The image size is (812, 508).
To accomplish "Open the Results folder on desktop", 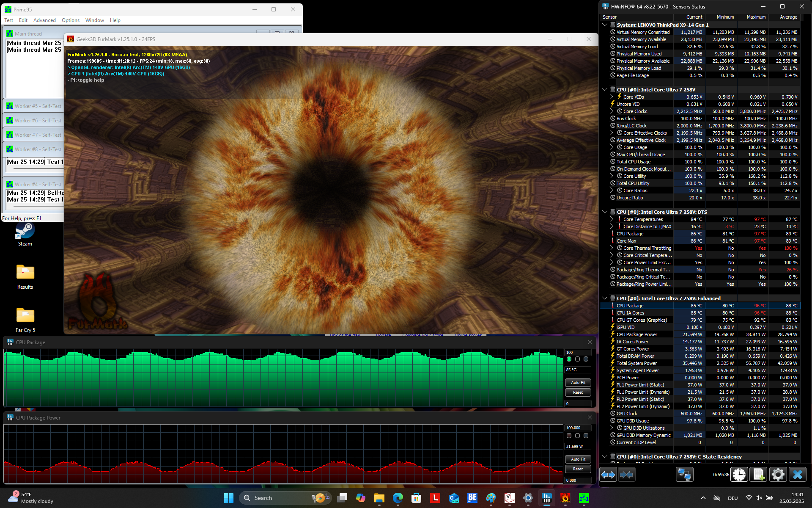I will pyautogui.click(x=25, y=277).
